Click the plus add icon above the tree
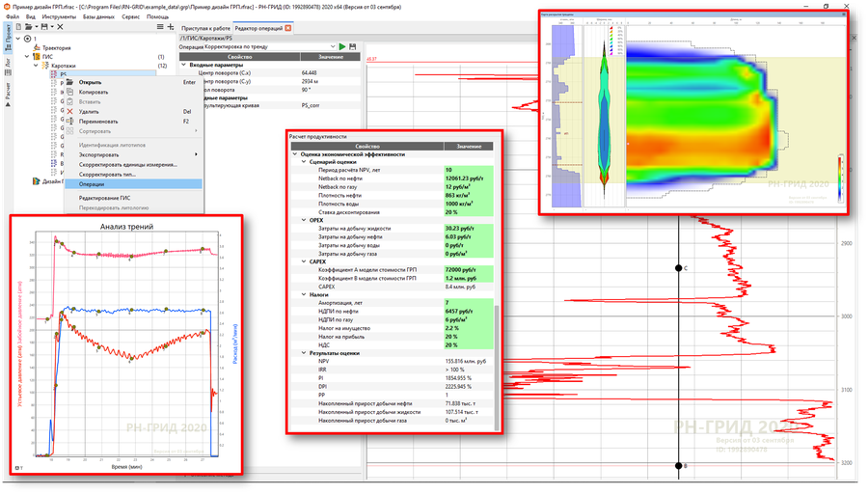Image resolution: width=868 pixels, height=494 pixels. [171, 27]
